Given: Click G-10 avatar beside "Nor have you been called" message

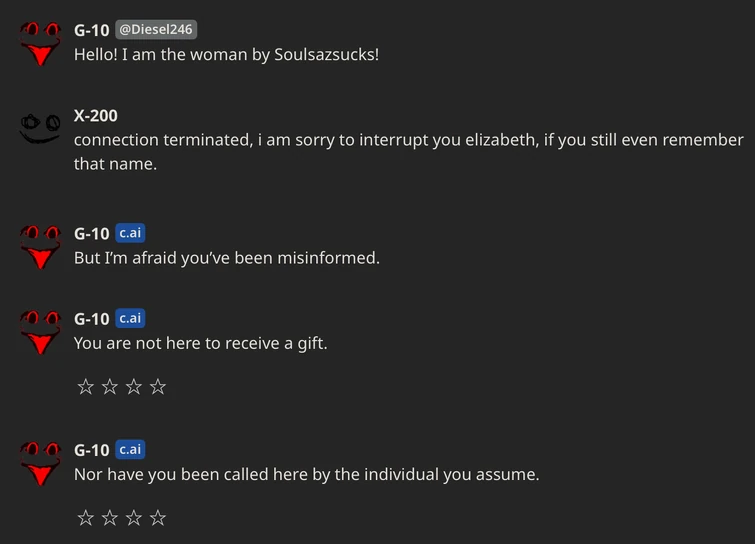Looking at the screenshot, I should point(40,462).
